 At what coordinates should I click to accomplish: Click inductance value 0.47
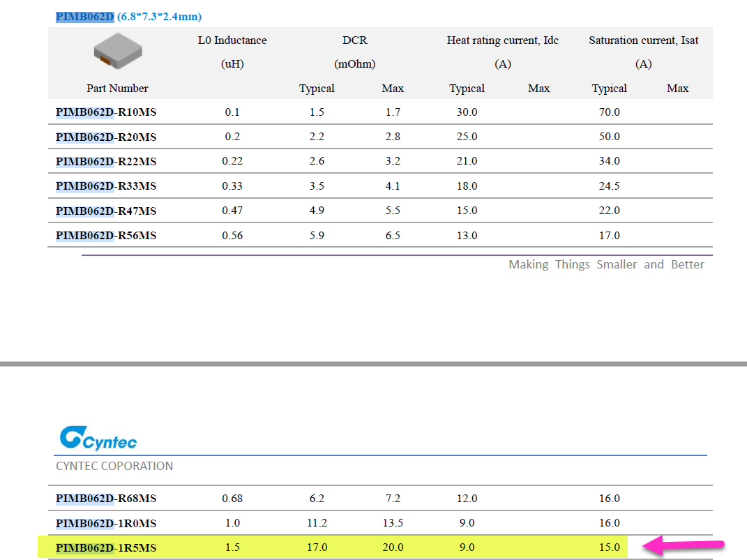point(232,211)
